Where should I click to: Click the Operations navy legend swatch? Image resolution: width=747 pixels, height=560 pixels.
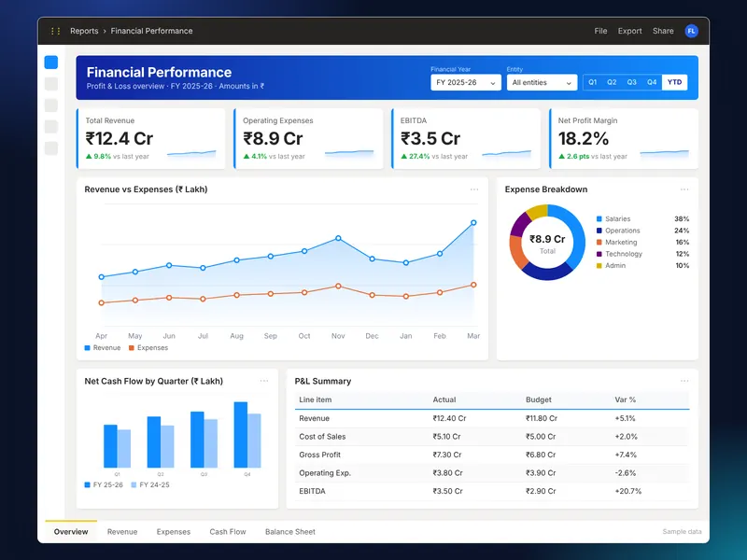pos(599,231)
